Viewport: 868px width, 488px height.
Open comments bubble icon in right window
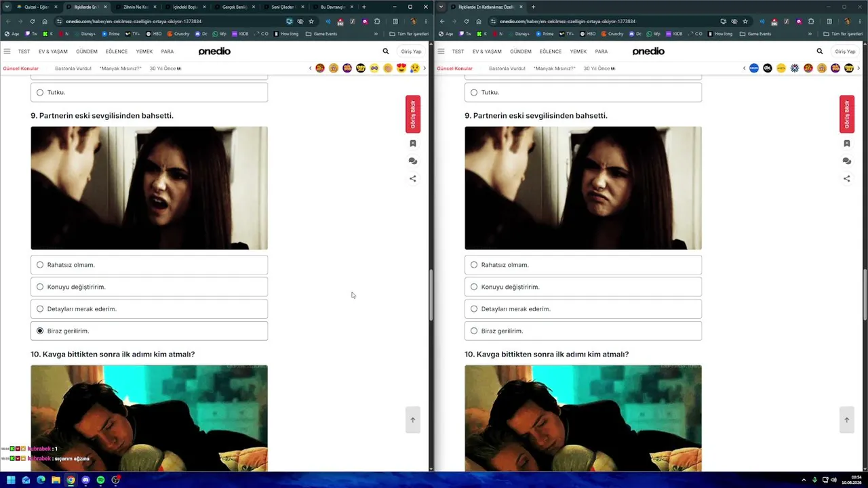847,161
